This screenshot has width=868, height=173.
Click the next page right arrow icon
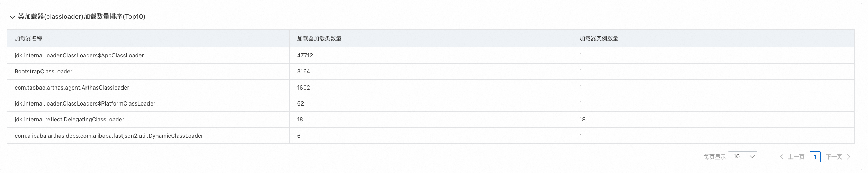(849, 157)
